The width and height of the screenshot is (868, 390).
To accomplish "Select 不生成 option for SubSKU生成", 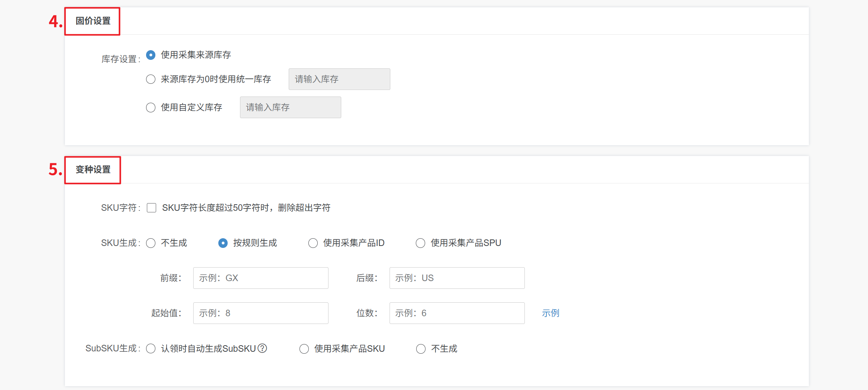I will 421,349.
